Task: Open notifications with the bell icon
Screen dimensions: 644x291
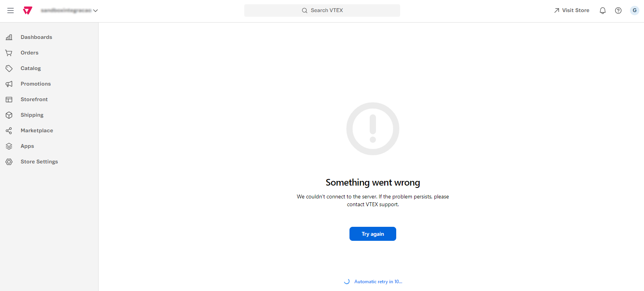Action: 602,11
